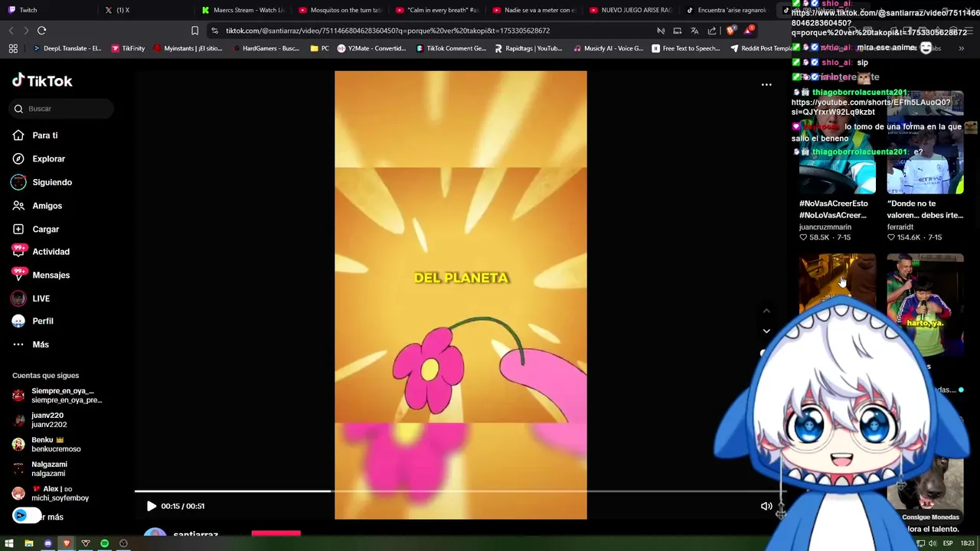Screen dimensions: 980x551
Task: Open the PC bookmarks folder
Action: point(319,48)
